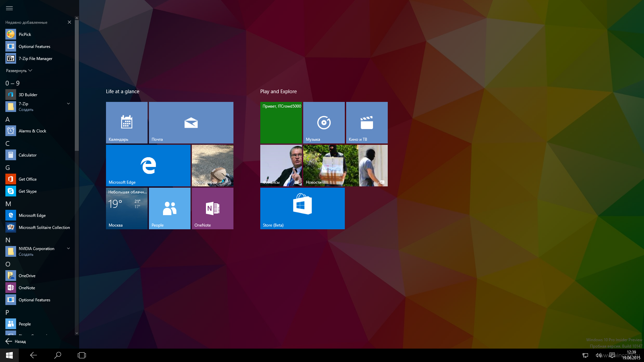Open the Microsoft Edge tile
644x362 pixels.
tap(148, 166)
